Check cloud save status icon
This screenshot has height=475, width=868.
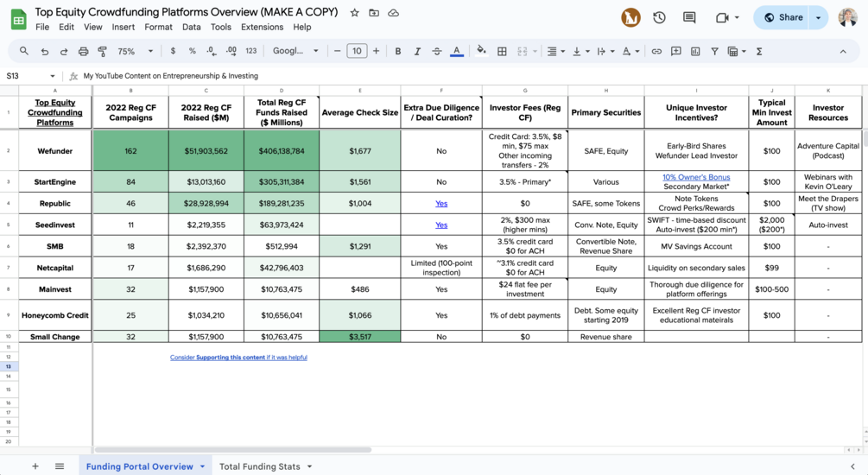click(x=394, y=13)
